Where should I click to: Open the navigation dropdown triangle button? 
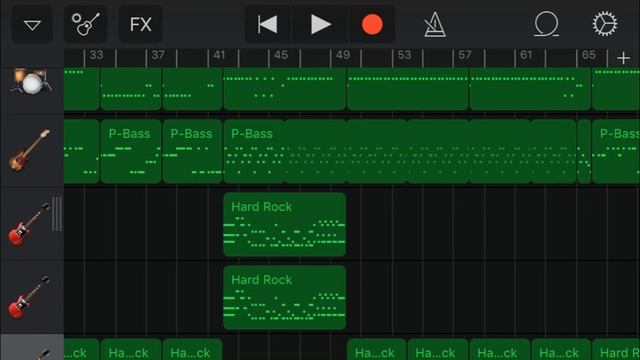pos(32,24)
